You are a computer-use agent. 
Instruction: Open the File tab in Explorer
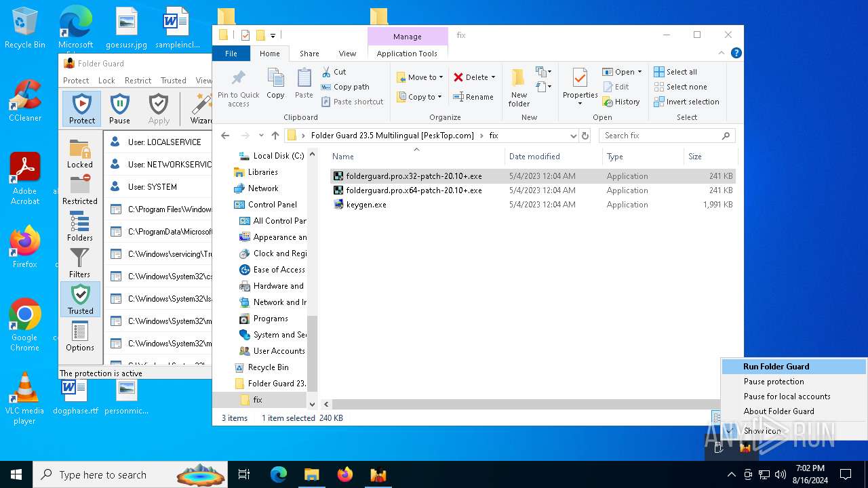[231, 54]
